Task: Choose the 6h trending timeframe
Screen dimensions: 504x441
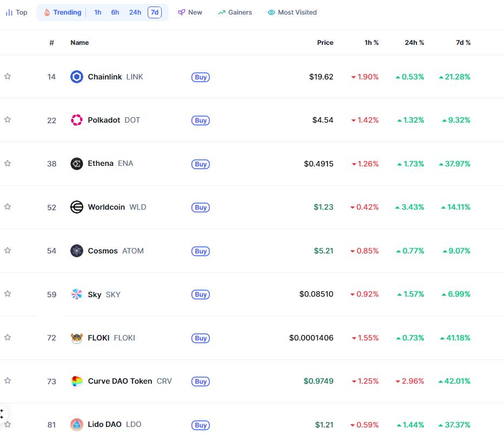Action: pyautogui.click(x=115, y=12)
